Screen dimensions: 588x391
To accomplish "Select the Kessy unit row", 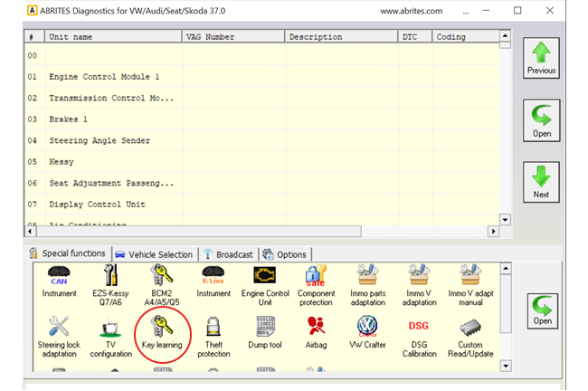I will point(262,162).
